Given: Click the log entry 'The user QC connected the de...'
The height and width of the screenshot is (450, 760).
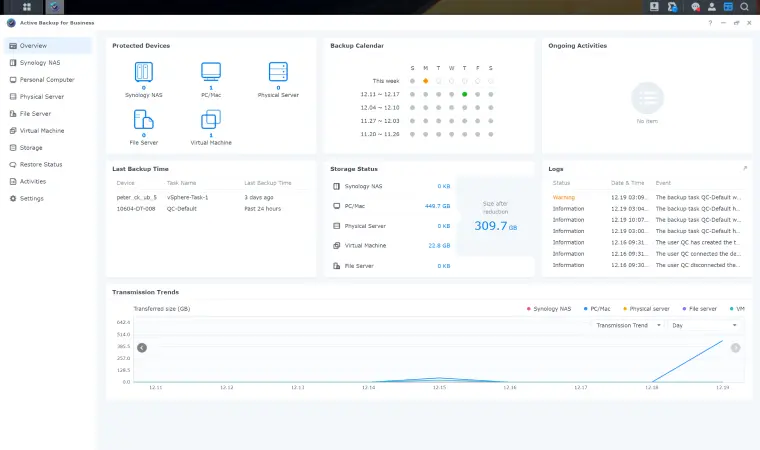Looking at the screenshot, I should pyautogui.click(x=647, y=254).
